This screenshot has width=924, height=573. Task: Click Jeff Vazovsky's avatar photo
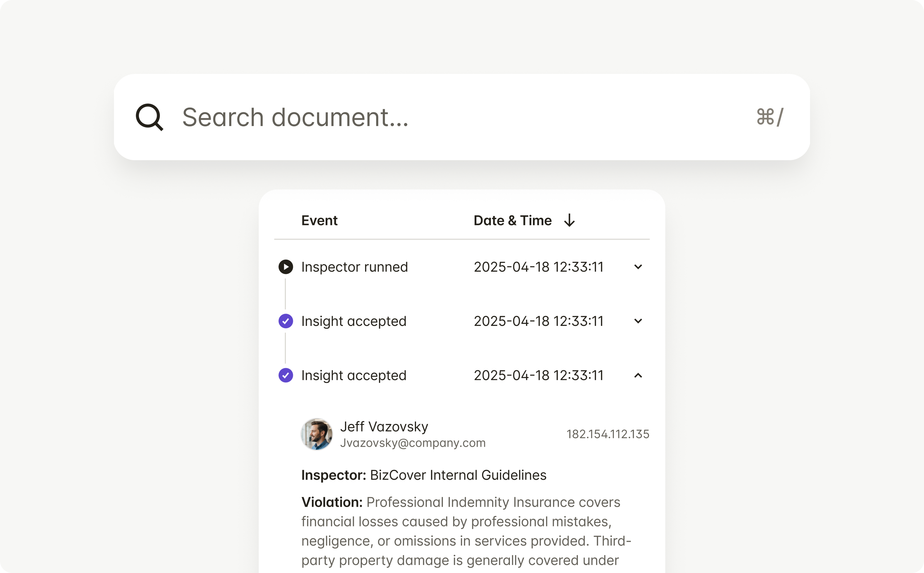click(x=317, y=434)
